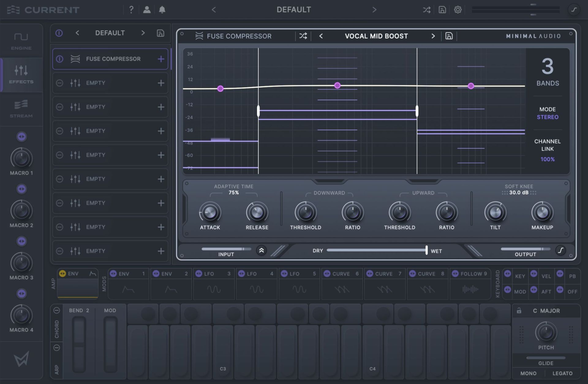Switch to the STREAM tab
This screenshot has width=588, height=384.
click(21, 109)
